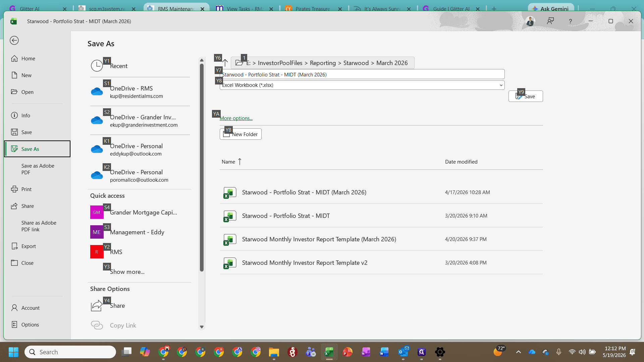Click Show more quick access locations
Image resolution: width=644 pixels, height=362 pixels.
(x=127, y=272)
